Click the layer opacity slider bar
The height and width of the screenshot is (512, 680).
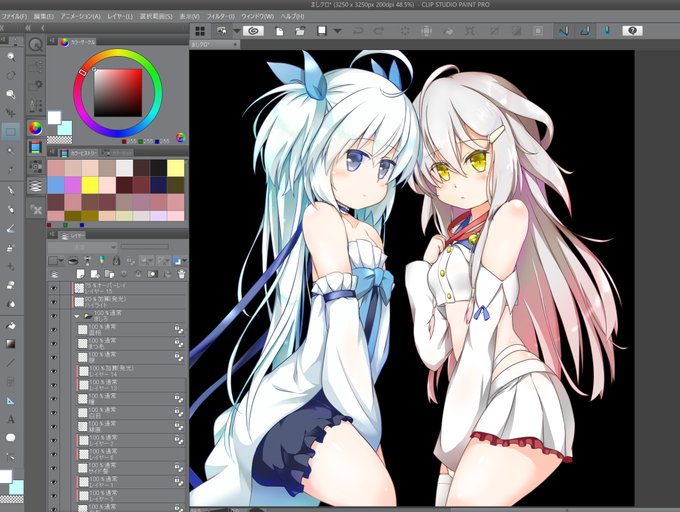point(144,247)
